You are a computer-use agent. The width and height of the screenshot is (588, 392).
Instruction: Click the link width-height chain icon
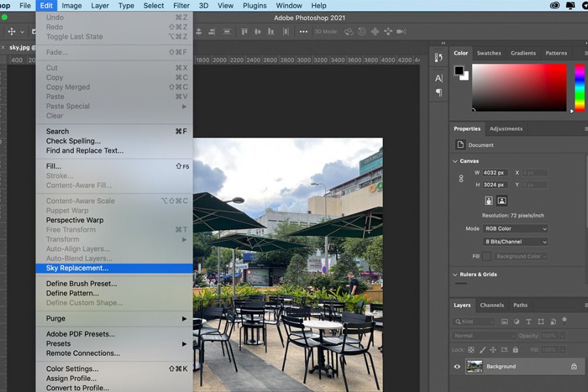tap(461, 178)
